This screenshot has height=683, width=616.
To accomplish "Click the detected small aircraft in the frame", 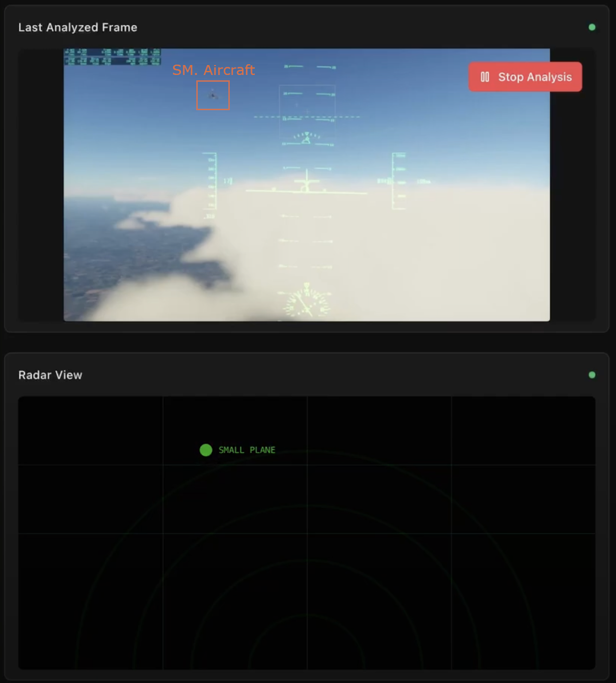I will 213,95.
